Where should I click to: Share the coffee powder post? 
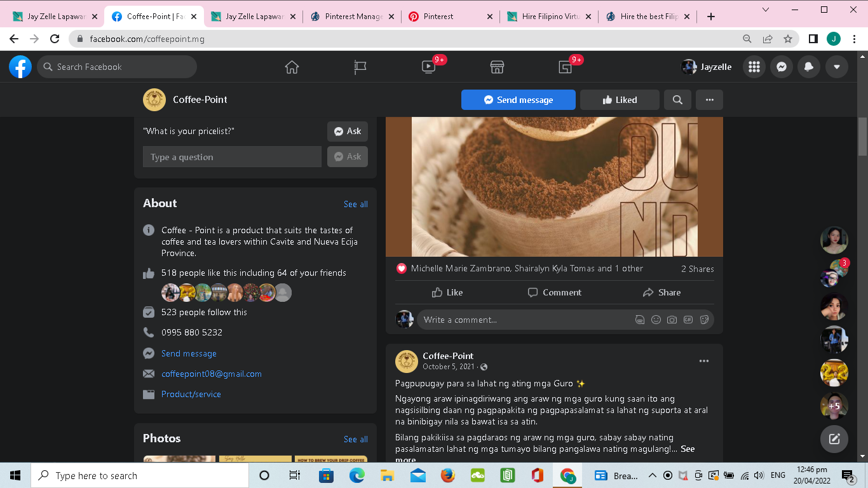[661, 292]
